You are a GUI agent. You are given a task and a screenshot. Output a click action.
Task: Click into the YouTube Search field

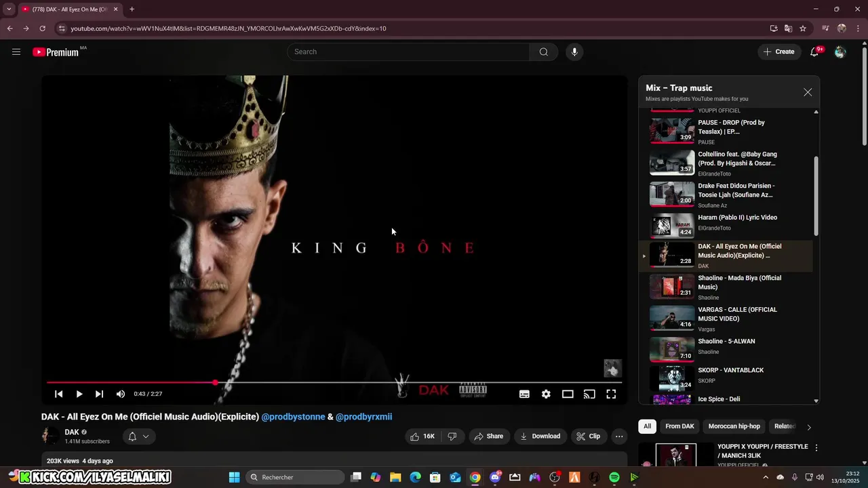pos(408,52)
